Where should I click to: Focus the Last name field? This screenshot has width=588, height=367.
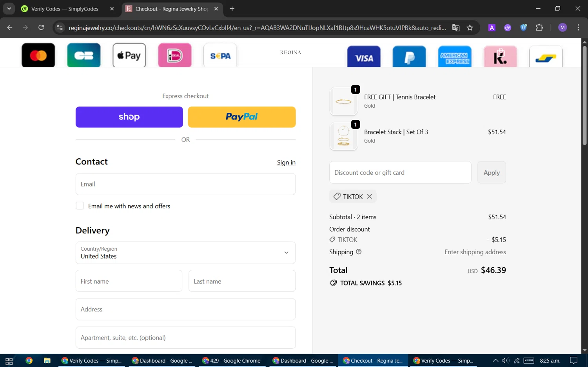(242, 281)
